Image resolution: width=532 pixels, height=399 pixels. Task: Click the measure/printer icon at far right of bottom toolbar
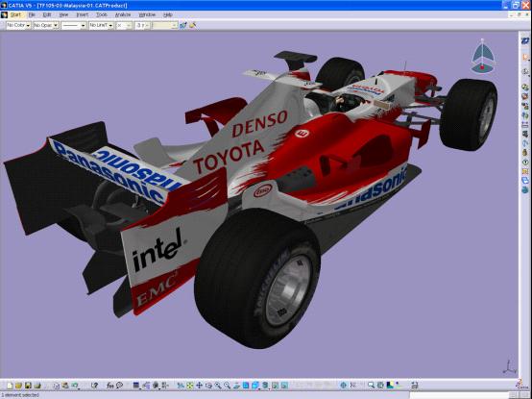point(415,386)
